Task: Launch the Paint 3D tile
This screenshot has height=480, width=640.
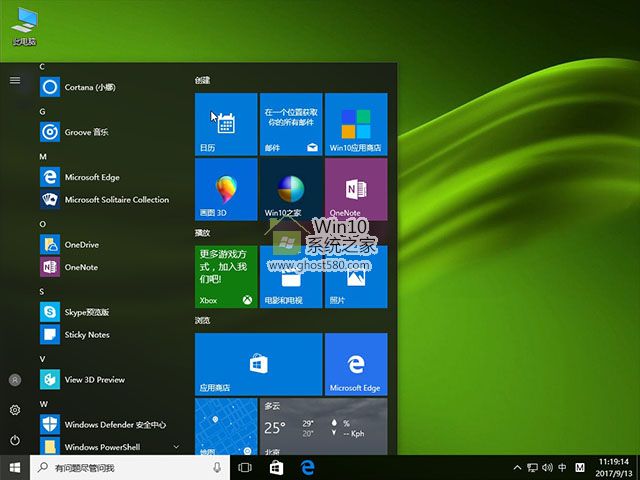Action: 226,189
